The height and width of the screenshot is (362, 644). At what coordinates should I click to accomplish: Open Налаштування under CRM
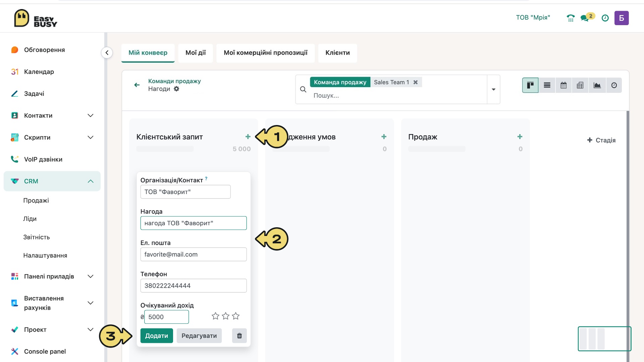pyautogui.click(x=45, y=255)
